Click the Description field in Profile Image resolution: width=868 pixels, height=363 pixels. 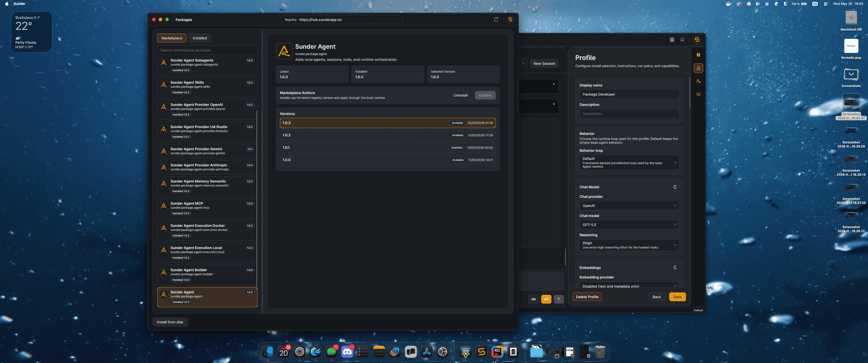coord(629,114)
